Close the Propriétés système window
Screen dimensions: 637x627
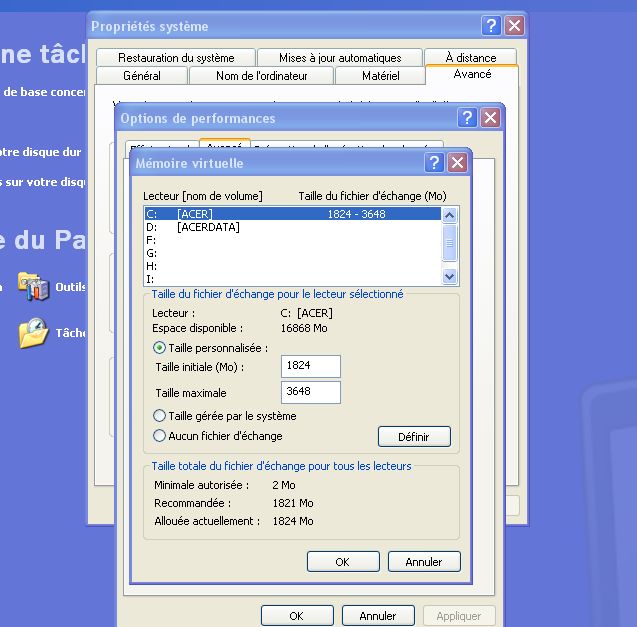click(x=514, y=26)
